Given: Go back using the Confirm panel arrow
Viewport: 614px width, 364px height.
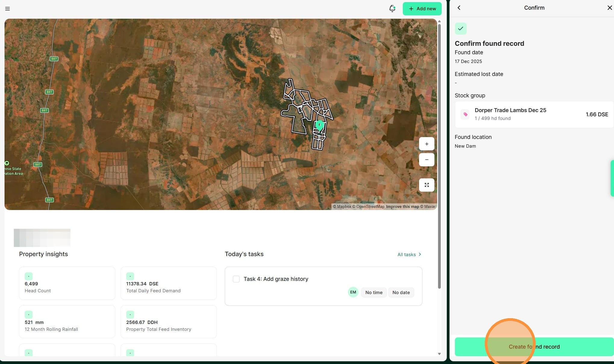Looking at the screenshot, I should [x=459, y=8].
